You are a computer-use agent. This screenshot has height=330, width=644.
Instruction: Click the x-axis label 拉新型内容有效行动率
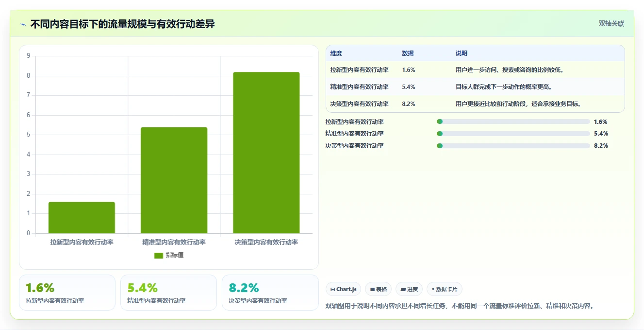[x=82, y=242]
